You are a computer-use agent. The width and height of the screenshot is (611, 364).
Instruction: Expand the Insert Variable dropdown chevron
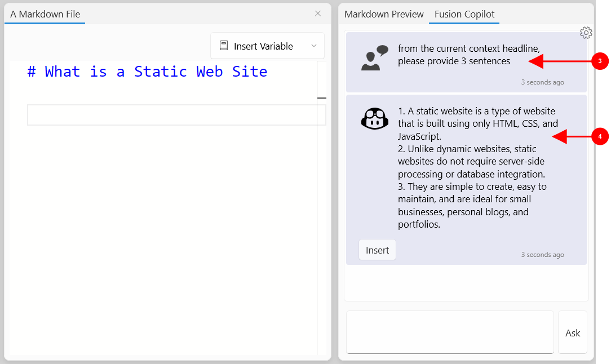click(x=314, y=46)
